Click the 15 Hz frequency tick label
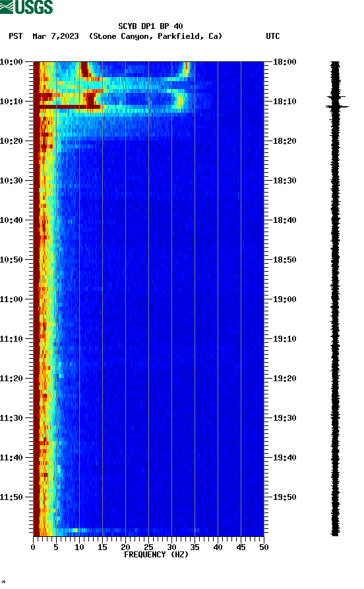Viewport: 364px width, 589px height. (102, 547)
